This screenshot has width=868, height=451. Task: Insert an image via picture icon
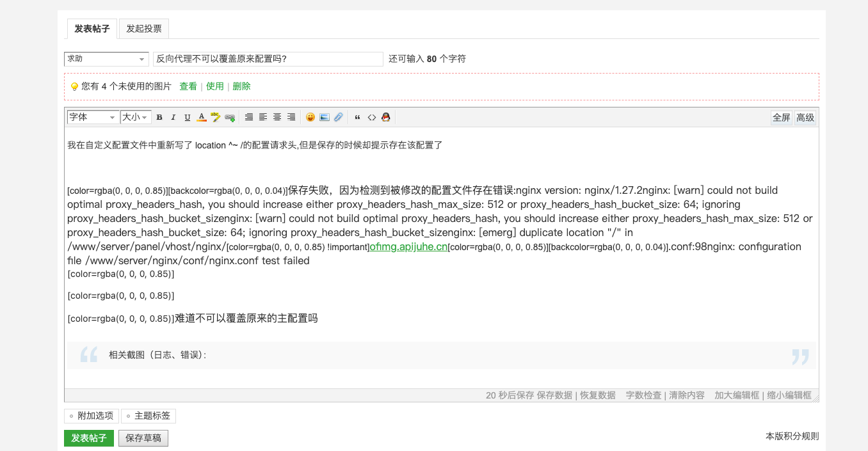(x=325, y=117)
